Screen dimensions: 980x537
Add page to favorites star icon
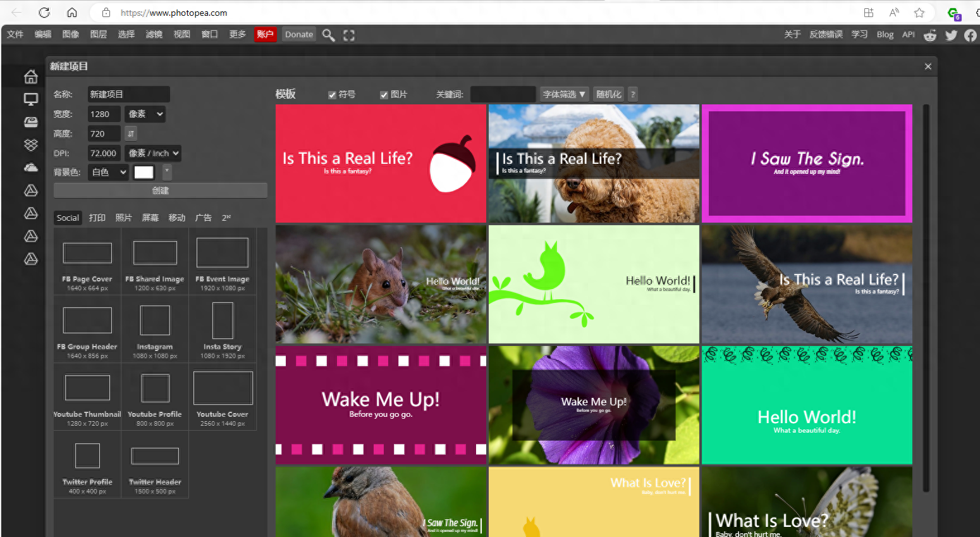(919, 13)
